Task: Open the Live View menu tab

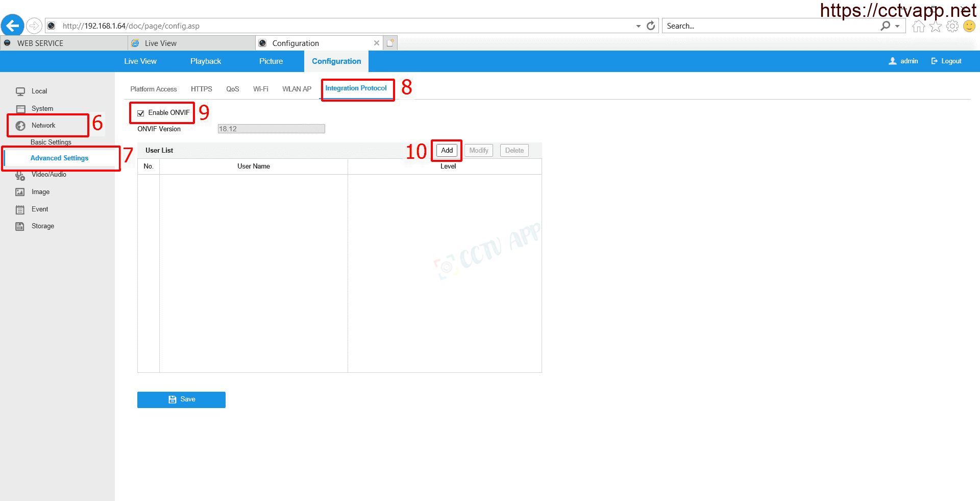Action: pos(140,61)
